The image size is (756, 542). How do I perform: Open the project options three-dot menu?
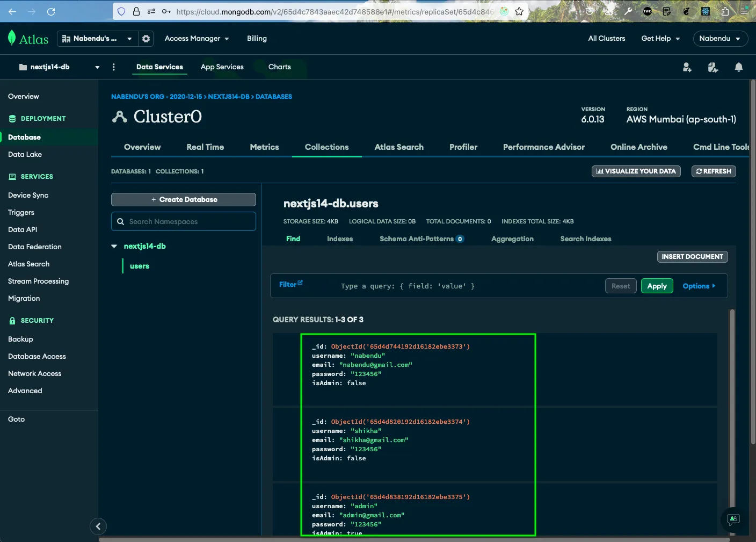pos(113,67)
